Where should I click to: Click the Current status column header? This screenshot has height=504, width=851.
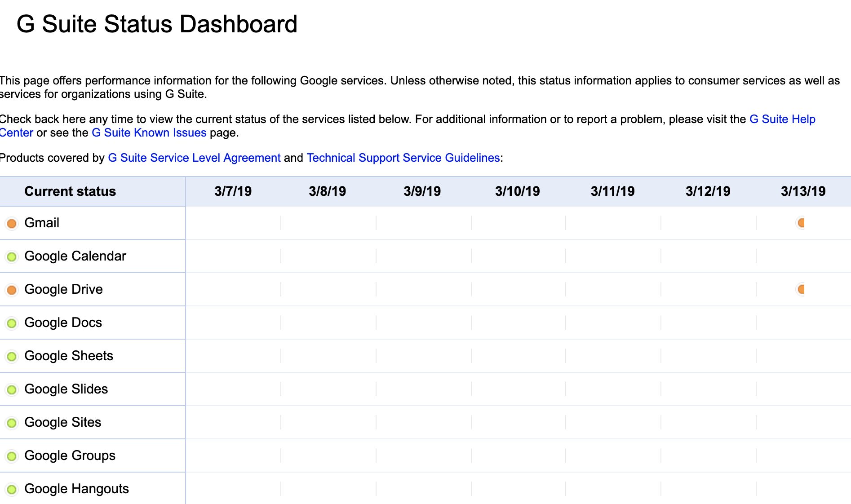coord(70,191)
